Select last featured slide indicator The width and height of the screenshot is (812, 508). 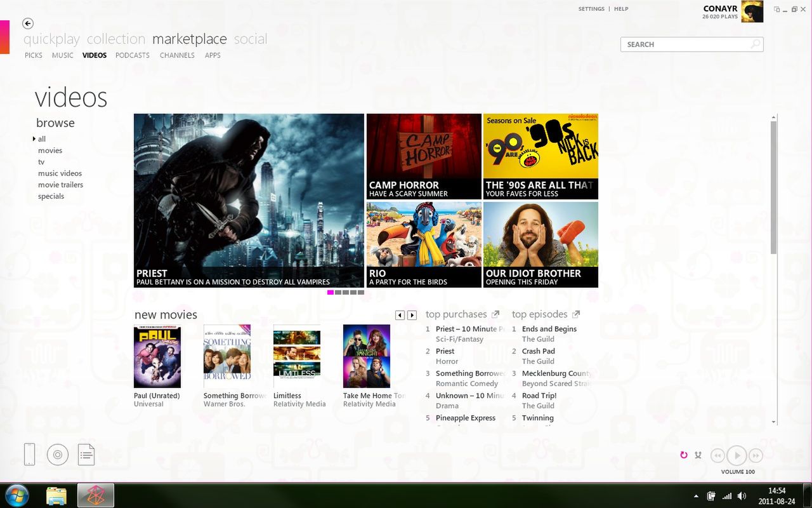361,293
